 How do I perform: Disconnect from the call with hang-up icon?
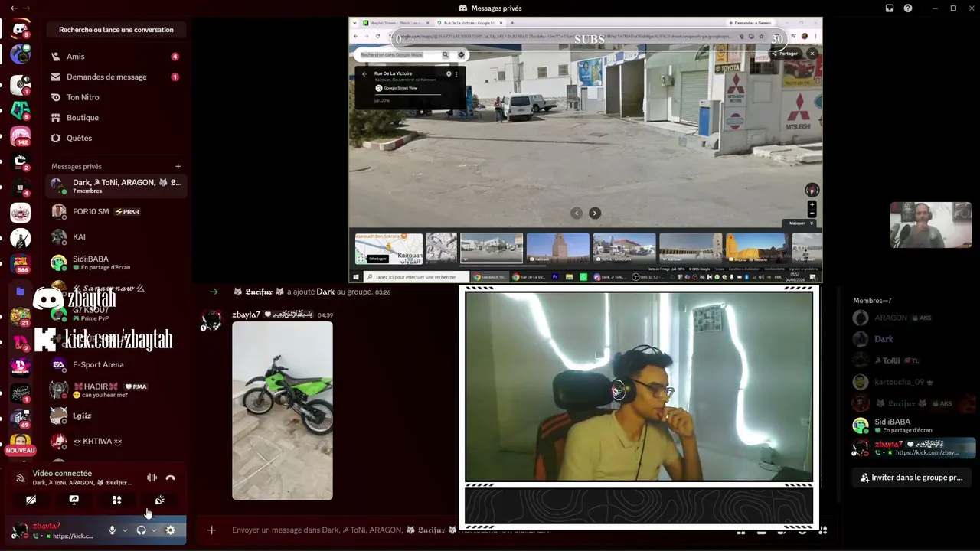pos(170,478)
